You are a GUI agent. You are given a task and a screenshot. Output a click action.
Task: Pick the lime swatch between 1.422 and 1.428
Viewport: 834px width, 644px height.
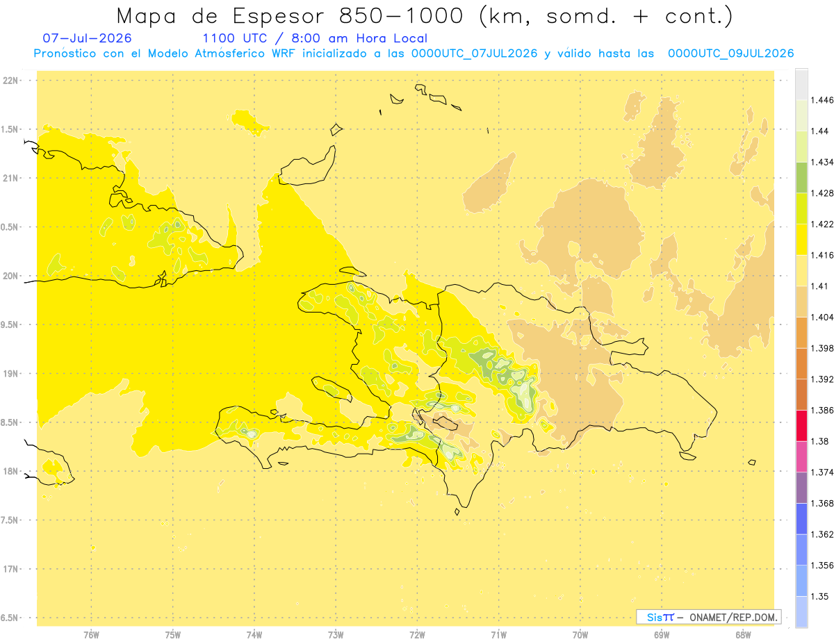[801, 208]
